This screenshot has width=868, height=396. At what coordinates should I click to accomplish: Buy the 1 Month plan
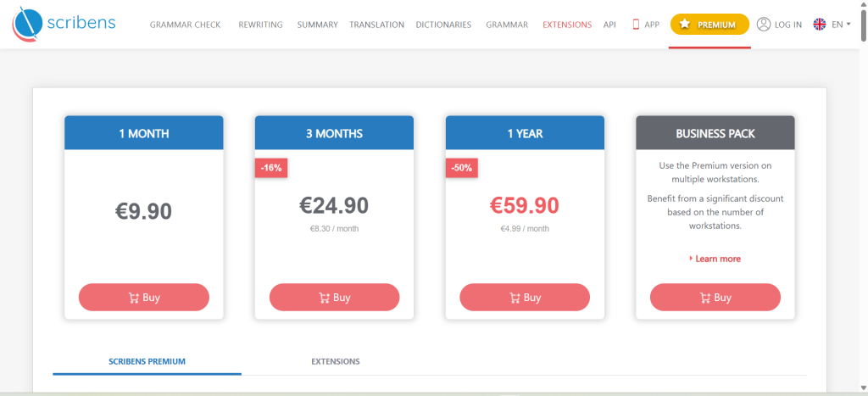(144, 298)
